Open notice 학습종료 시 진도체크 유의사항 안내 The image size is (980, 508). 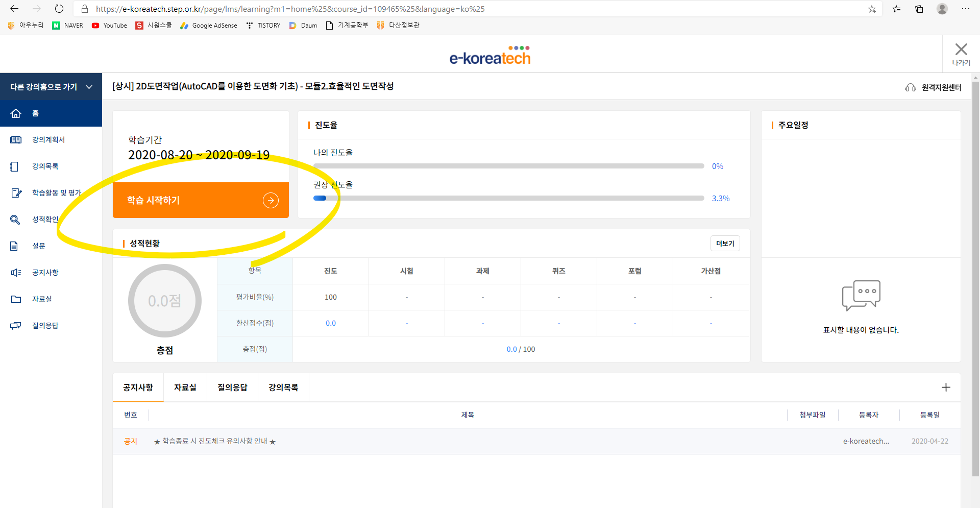click(215, 441)
